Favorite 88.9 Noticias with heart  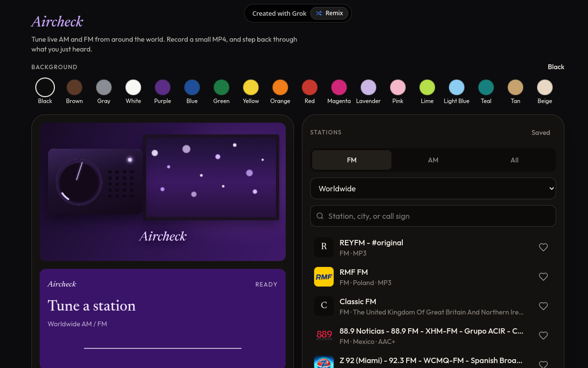[543, 336]
